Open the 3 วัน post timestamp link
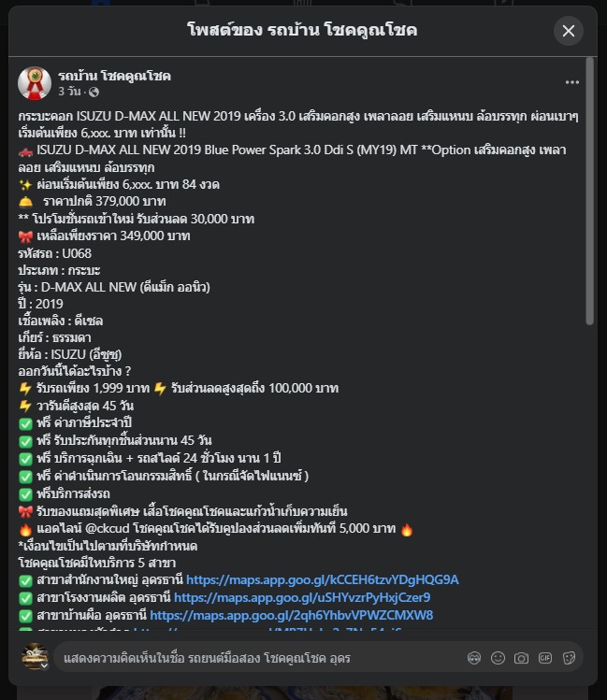Image resolution: width=607 pixels, height=700 pixels. coord(69,92)
